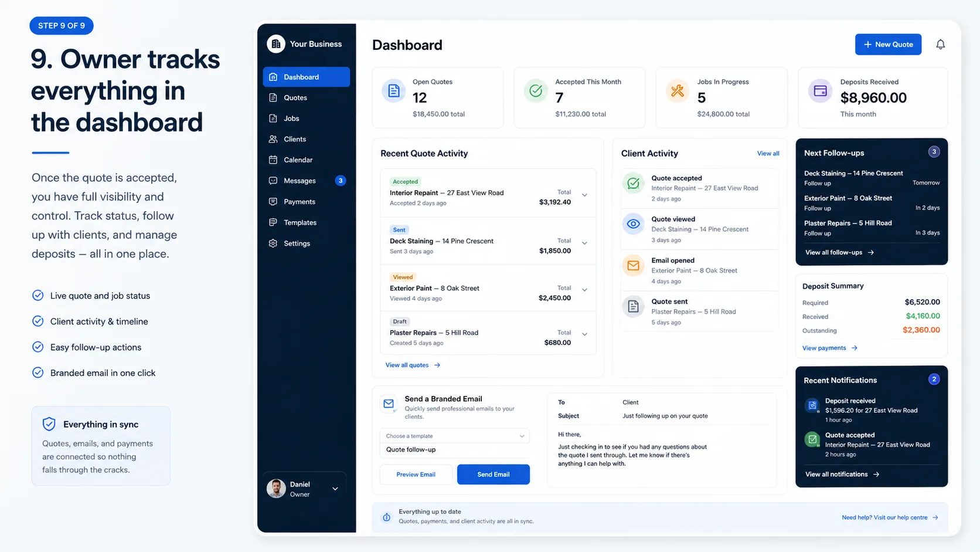Click the Messages unread count badge
The image size is (980, 552).
341,181
